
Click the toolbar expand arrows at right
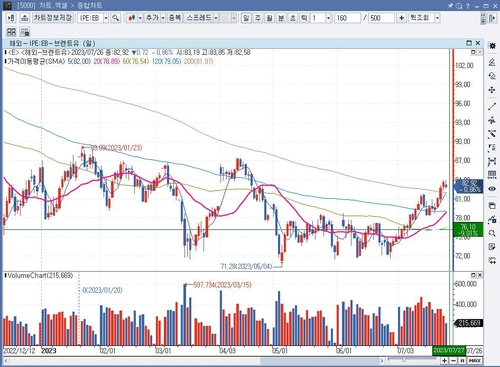[x=483, y=18]
